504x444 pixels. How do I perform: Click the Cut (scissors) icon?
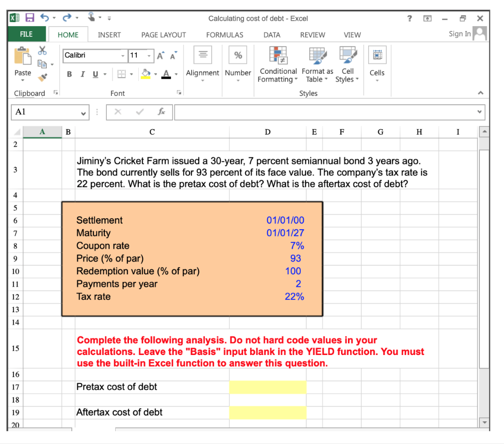[x=42, y=51]
